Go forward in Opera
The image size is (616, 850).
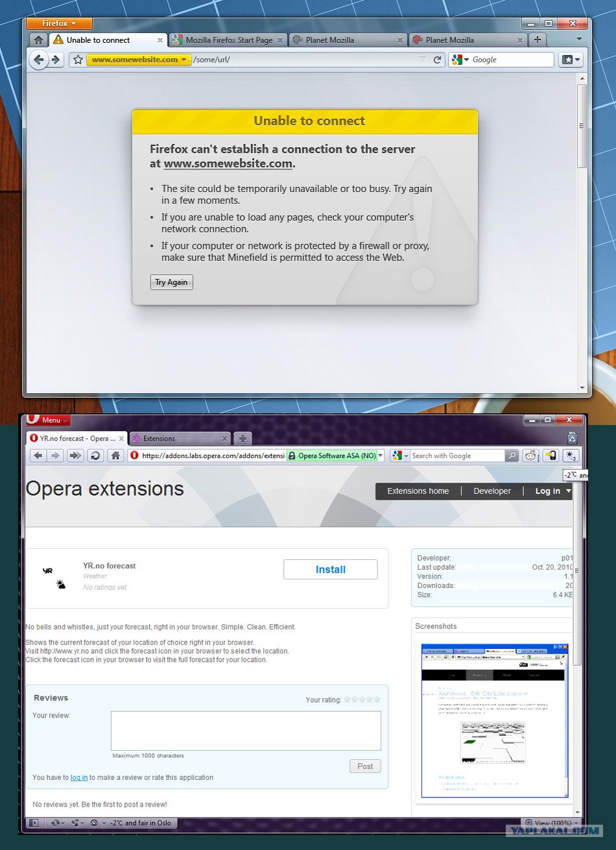[56, 455]
